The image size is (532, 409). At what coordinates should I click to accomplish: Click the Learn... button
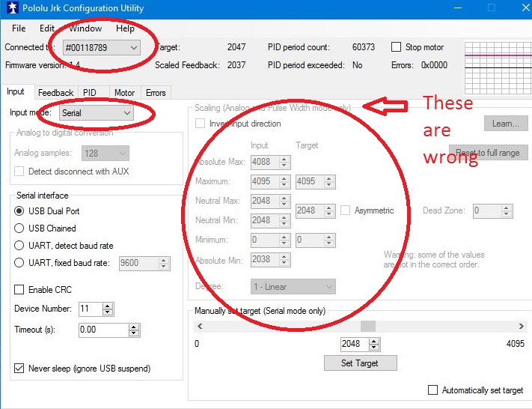[x=506, y=124]
